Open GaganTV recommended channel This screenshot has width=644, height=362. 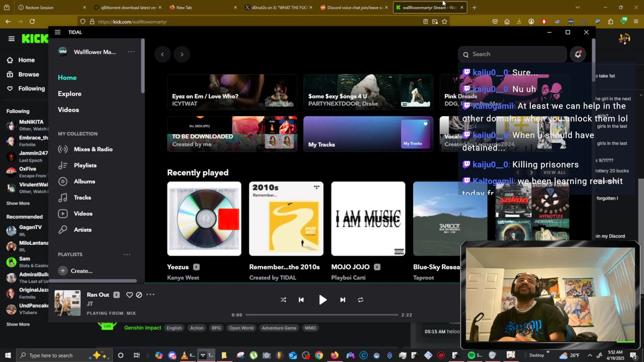pyautogui.click(x=27, y=230)
